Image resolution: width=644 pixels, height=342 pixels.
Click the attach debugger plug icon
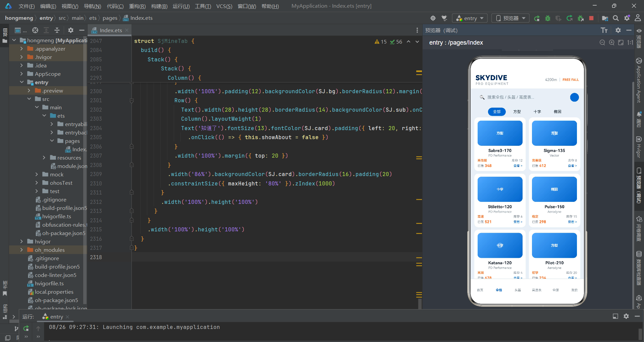444,18
